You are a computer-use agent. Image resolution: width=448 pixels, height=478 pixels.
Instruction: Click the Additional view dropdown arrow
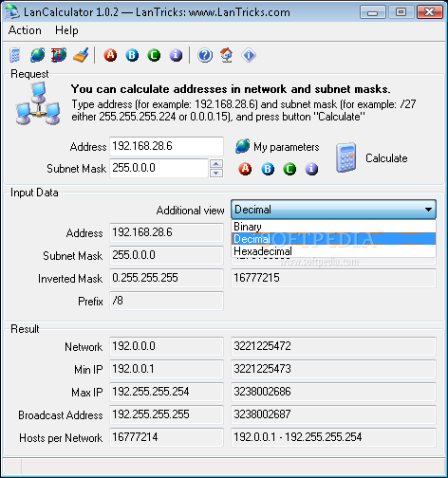click(x=428, y=210)
